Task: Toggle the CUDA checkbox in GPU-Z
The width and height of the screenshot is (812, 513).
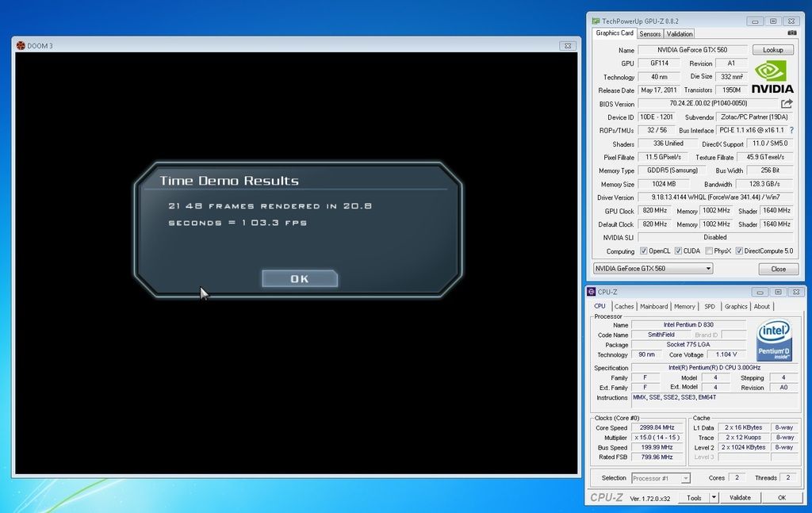Action: (678, 251)
